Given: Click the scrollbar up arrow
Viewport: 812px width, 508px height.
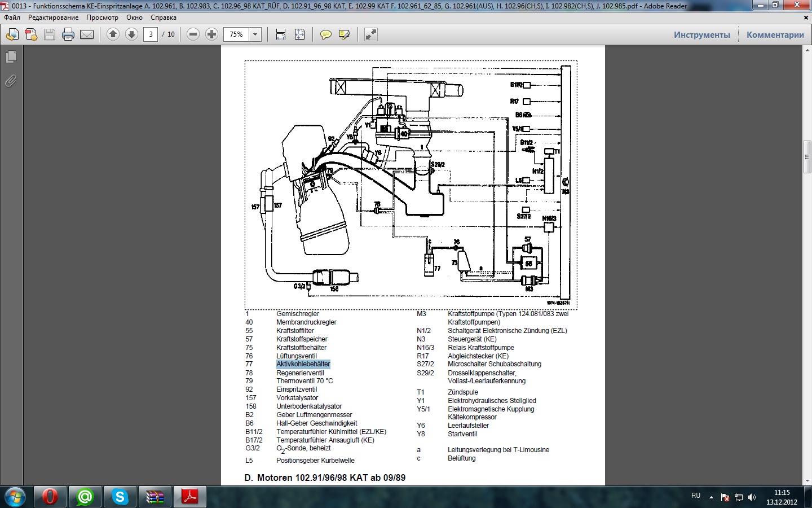Looking at the screenshot, I should click(807, 50).
